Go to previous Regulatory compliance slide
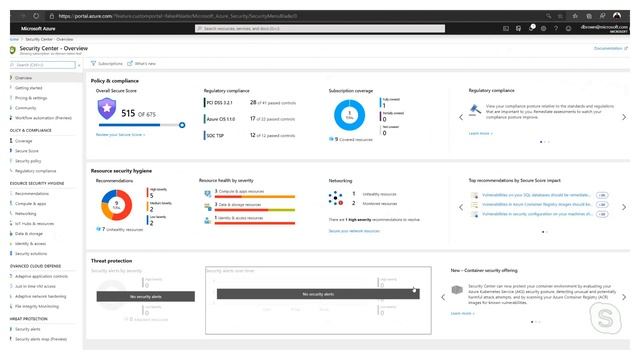The width and height of the screenshot is (640, 360). coord(461,117)
